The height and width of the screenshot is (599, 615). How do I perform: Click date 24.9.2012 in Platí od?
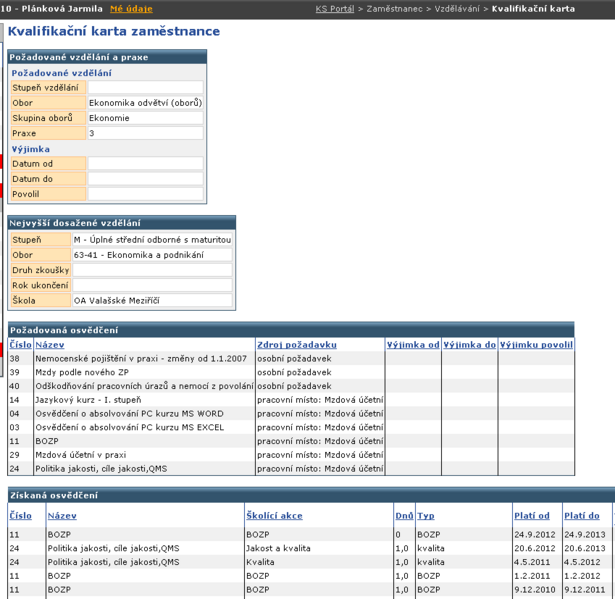(535, 534)
